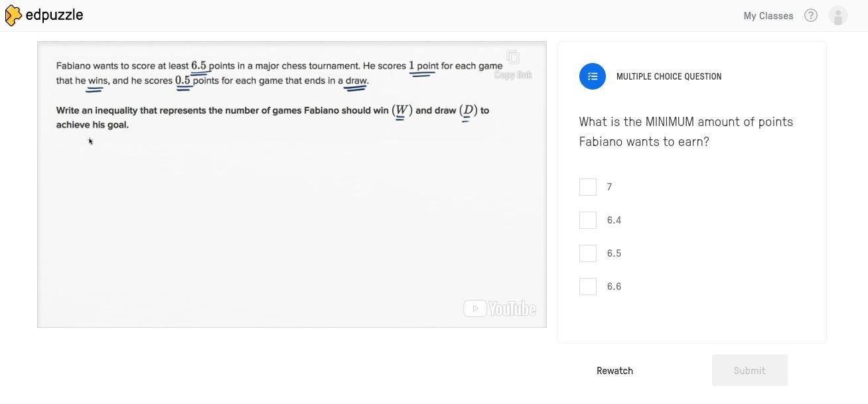Click the 6.5 answer option text

pos(614,253)
